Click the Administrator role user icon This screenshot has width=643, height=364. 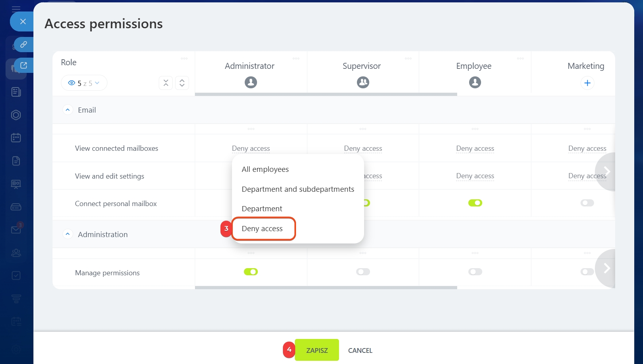click(x=251, y=82)
